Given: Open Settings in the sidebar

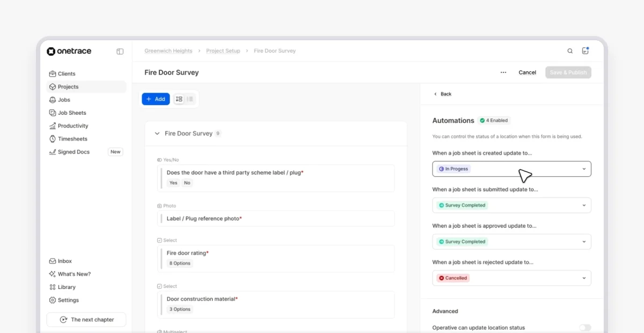Looking at the screenshot, I should tap(86, 300).
